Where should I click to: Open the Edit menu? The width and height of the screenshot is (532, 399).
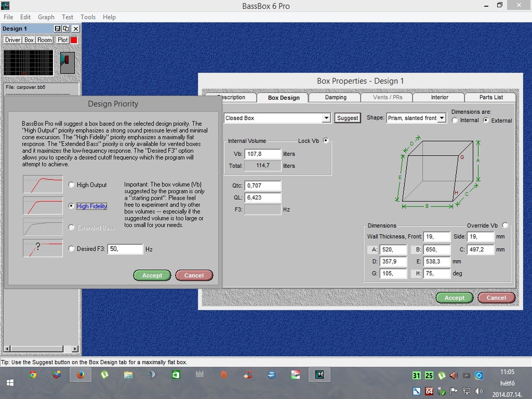(25, 17)
